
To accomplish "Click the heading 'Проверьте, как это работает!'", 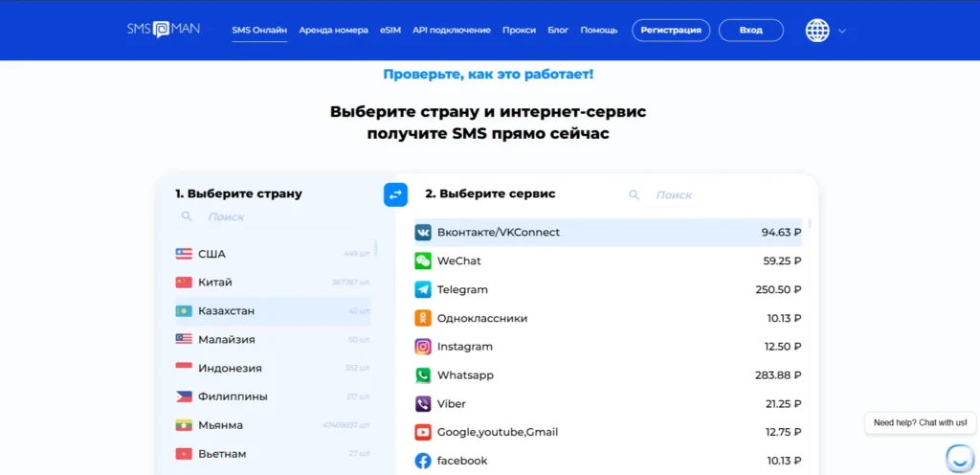I will [x=488, y=75].
